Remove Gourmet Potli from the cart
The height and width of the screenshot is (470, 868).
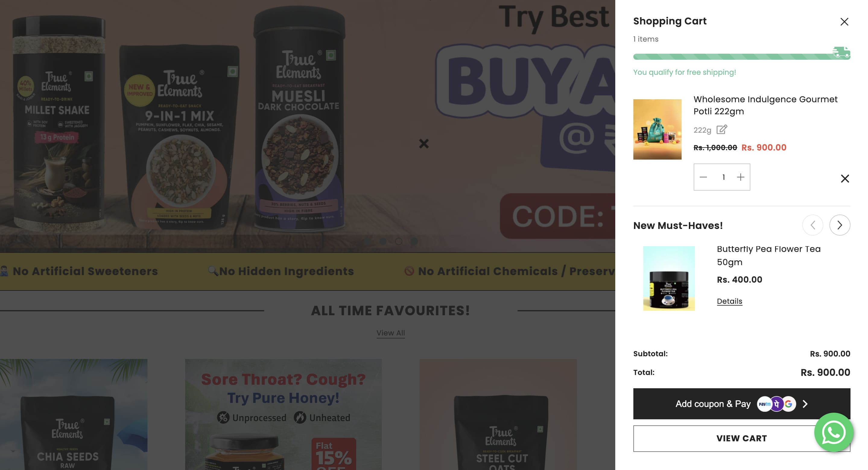[845, 179]
